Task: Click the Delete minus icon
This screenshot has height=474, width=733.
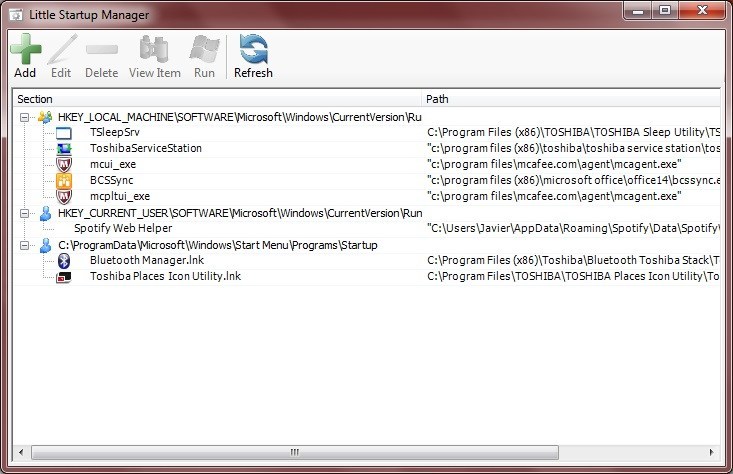Action: (x=102, y=49)
